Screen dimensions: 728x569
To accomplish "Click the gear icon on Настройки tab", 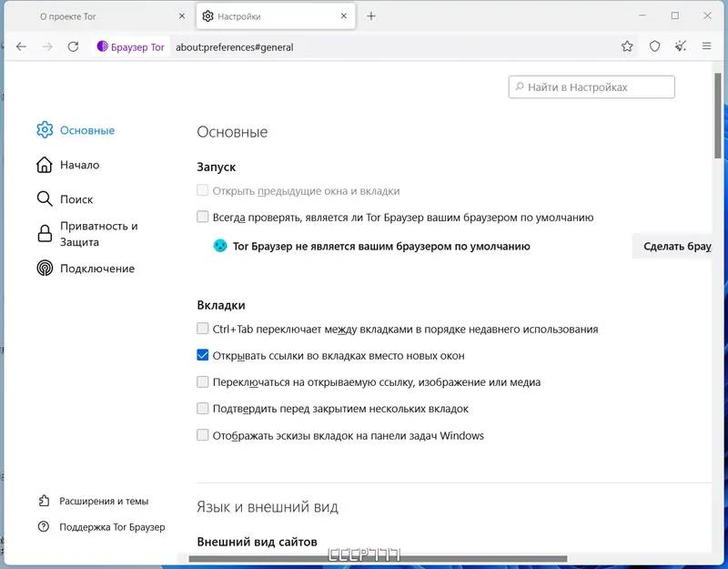I will coord(208,16).
